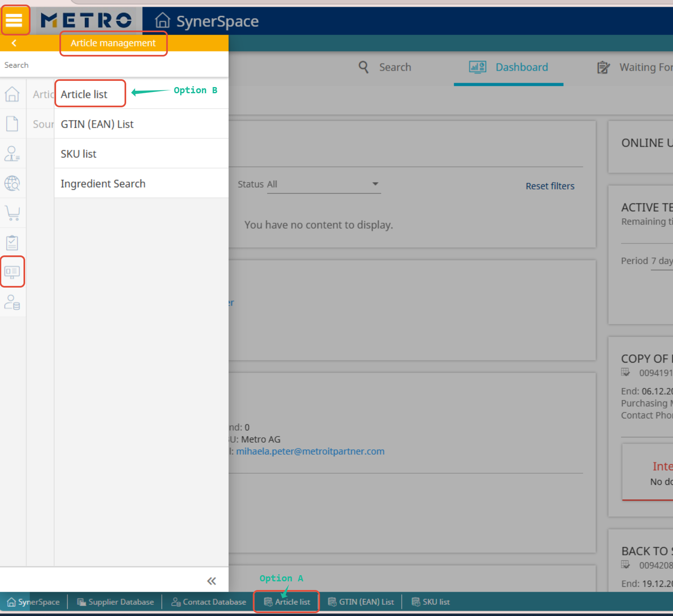Screen dimensions: 673x616
Task: Open the Article management sidebar icon
Action: pos(12,272)
